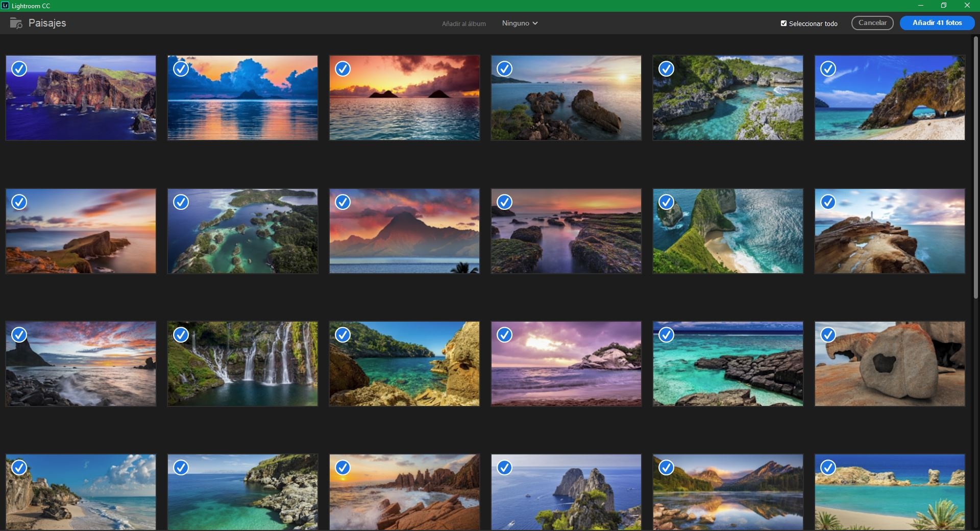
Task: Uncheck the rock arch beach photo checkmark
Action: point(828,69)
